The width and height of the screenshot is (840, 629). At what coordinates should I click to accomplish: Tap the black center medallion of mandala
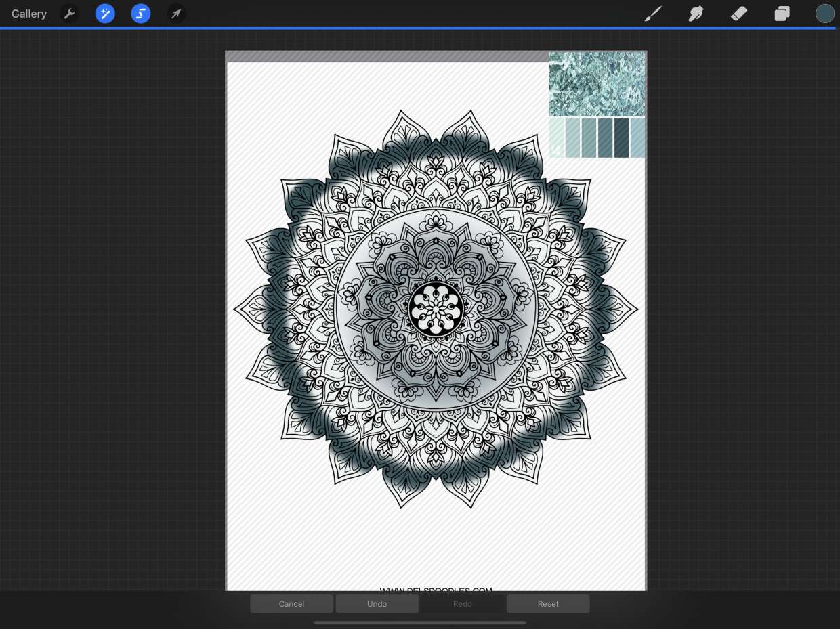pyautogui.click(x=436, y=309)
